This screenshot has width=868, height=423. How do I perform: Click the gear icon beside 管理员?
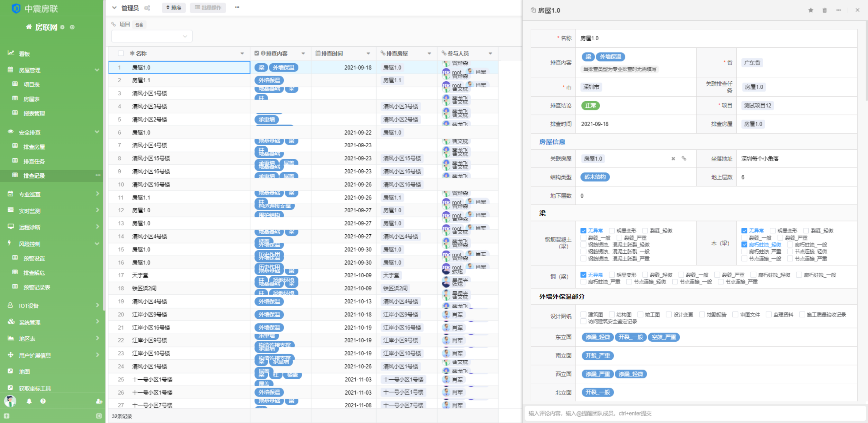(147, 8)
